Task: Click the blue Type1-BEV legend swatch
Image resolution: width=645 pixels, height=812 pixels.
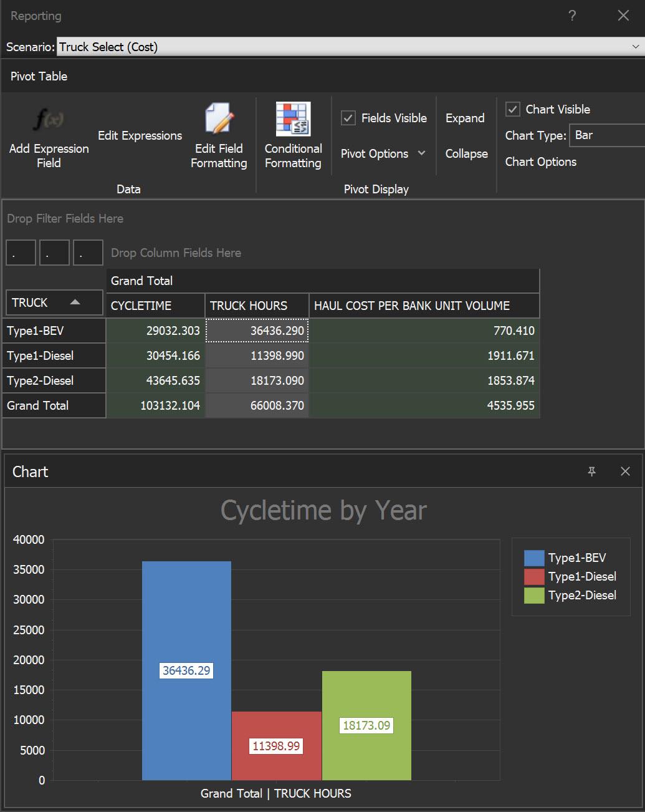Action: tap(534, 558)
